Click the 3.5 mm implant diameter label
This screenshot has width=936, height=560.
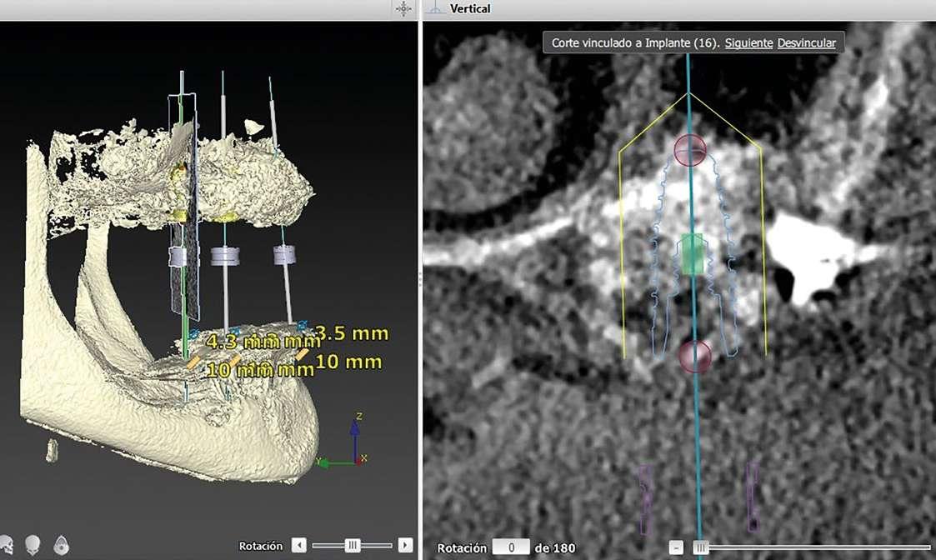352,333
